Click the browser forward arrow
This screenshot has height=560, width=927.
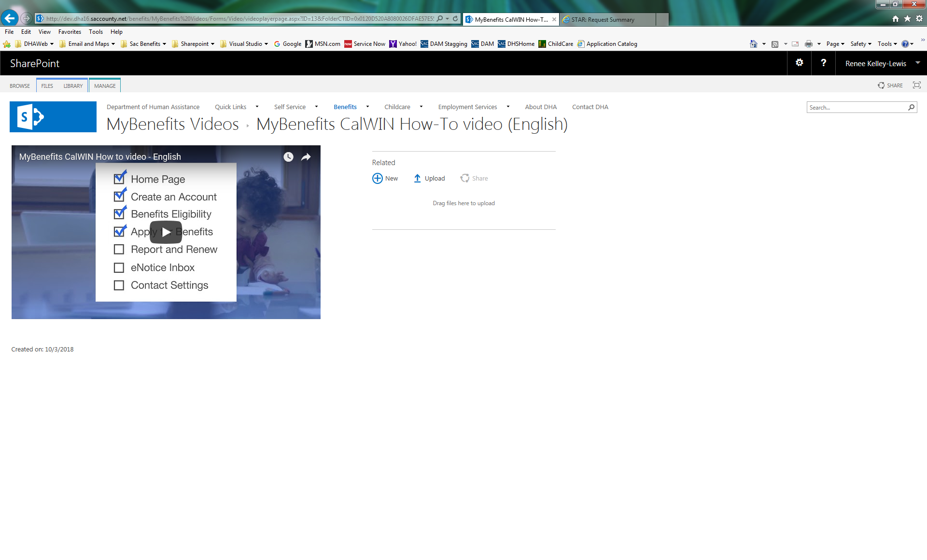click(27, 18)
